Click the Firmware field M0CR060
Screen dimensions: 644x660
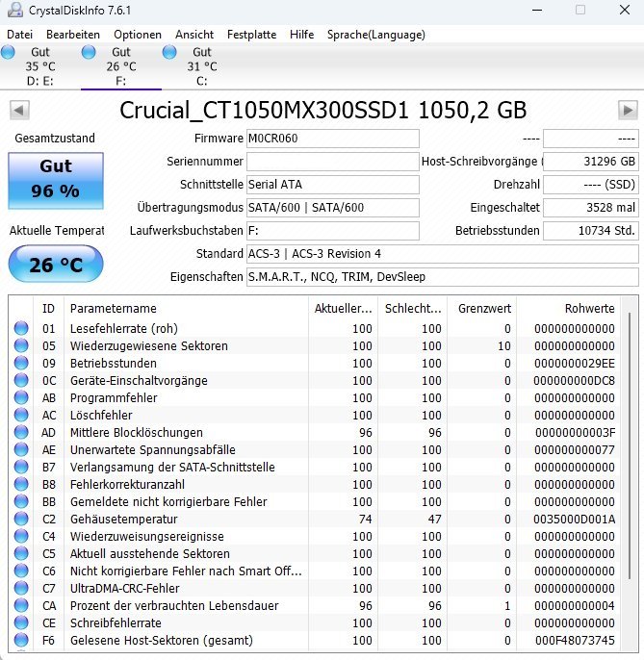[333, 139]
